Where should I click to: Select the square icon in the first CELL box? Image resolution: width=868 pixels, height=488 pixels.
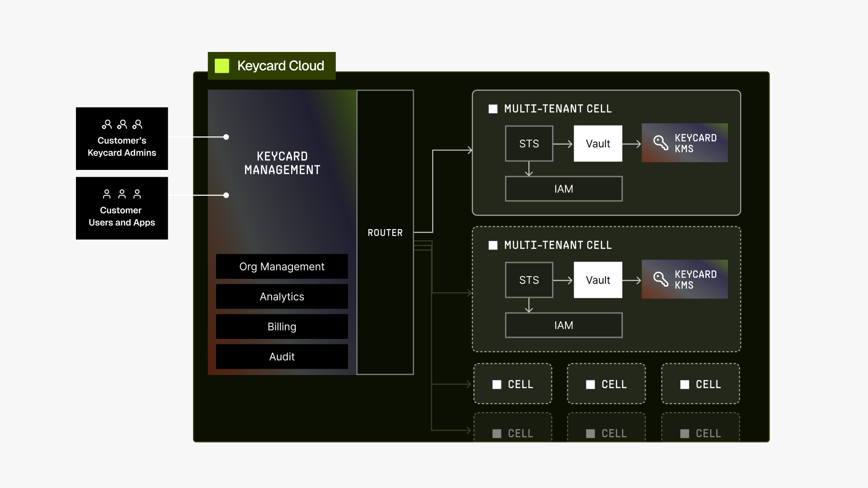point(497,385)
